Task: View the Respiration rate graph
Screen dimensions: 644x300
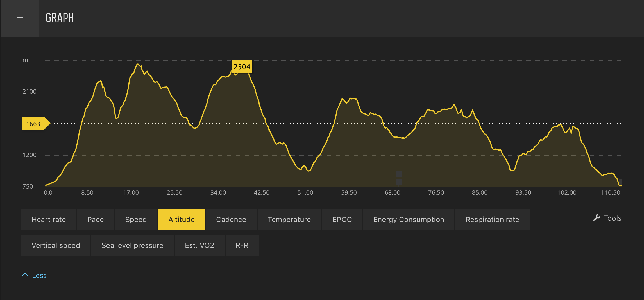Action: pos(492,220)
